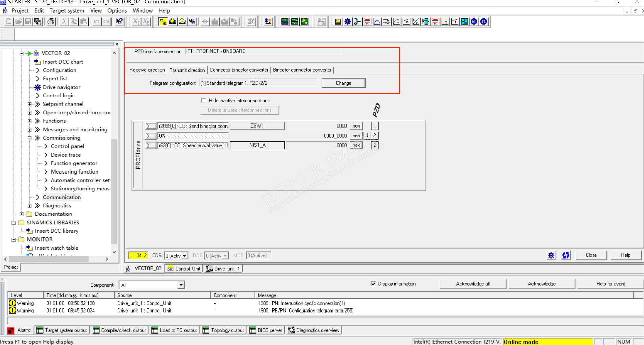The height and width of the screenshot is (345, 644).
Task: Expand the Setpoint channel node
Action: (x=30, y=104)
